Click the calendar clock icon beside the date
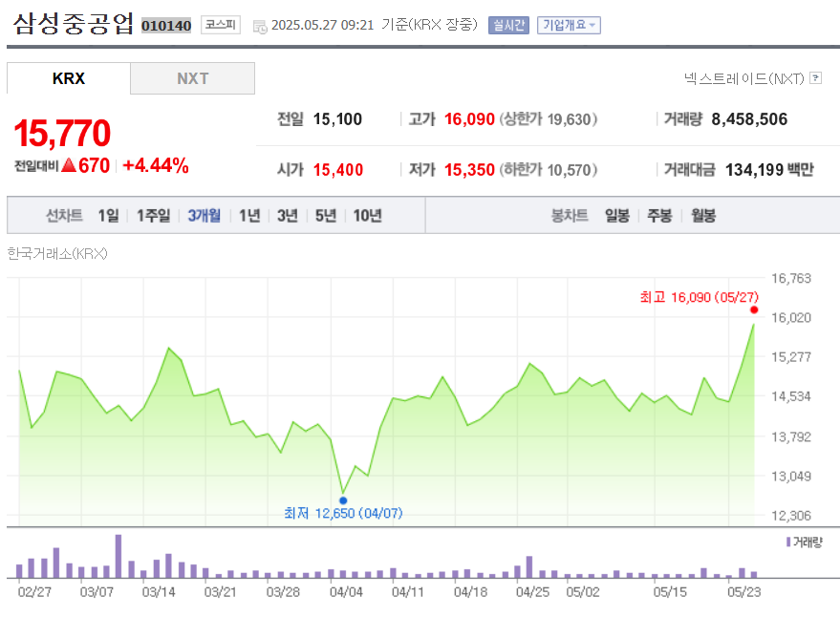 coord(260,26)
